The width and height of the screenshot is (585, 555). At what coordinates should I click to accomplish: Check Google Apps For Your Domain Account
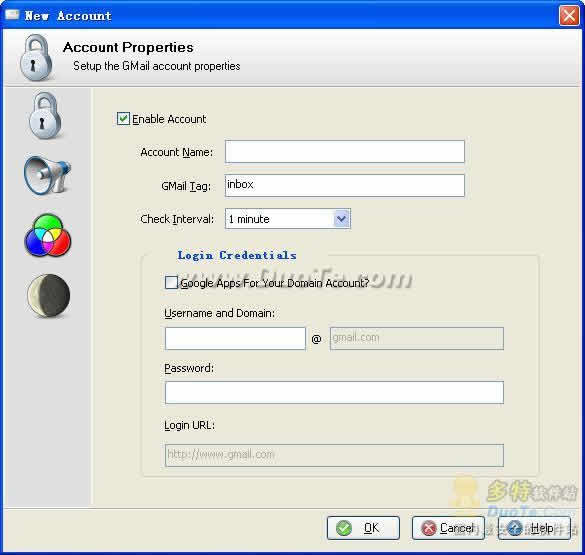[171, 282]
